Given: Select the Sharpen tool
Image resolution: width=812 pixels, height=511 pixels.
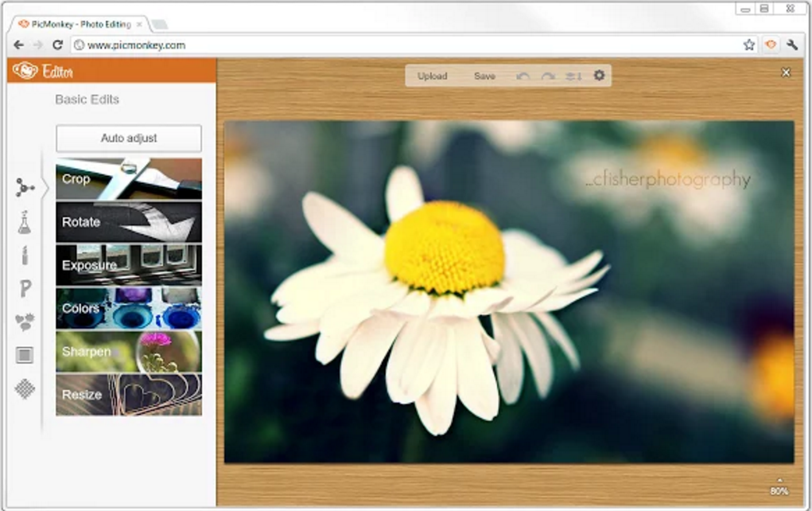Looking at the screenshot, I should (x=129, y=351).
